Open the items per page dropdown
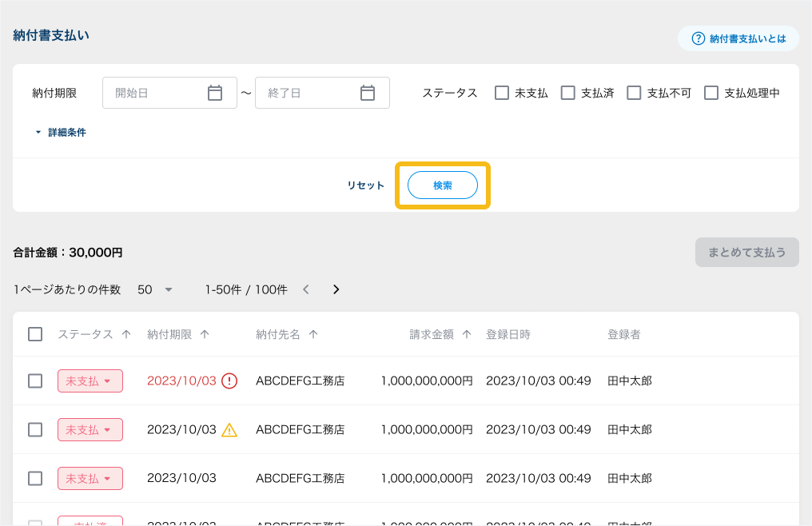The width and height of the screenshot is (812, 526). (155, 289)
